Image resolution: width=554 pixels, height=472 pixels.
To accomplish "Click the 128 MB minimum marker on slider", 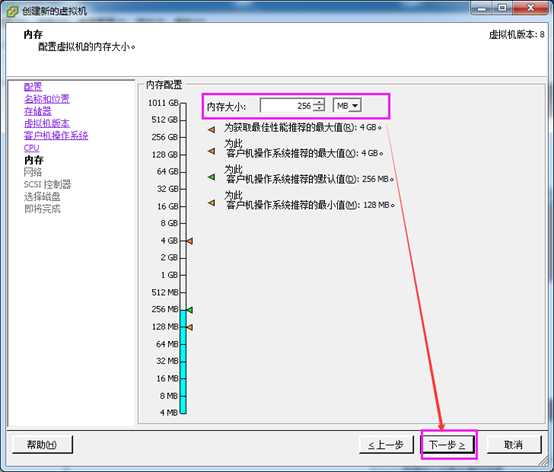I will pyautogui.click(x=189, y=327).
